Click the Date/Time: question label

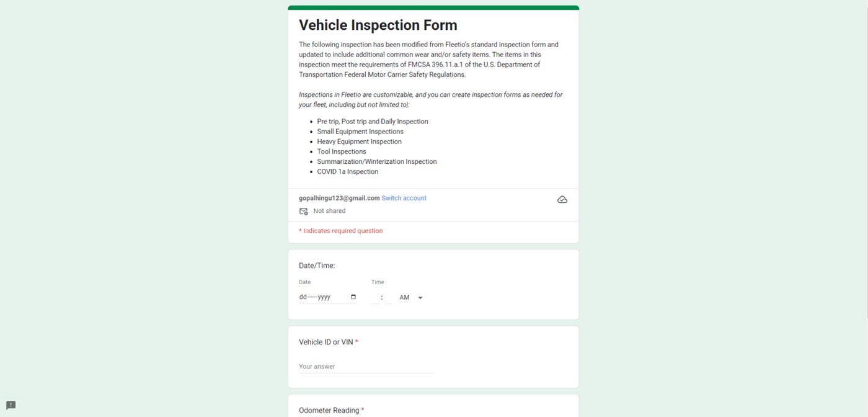click(x=317, y=266)
